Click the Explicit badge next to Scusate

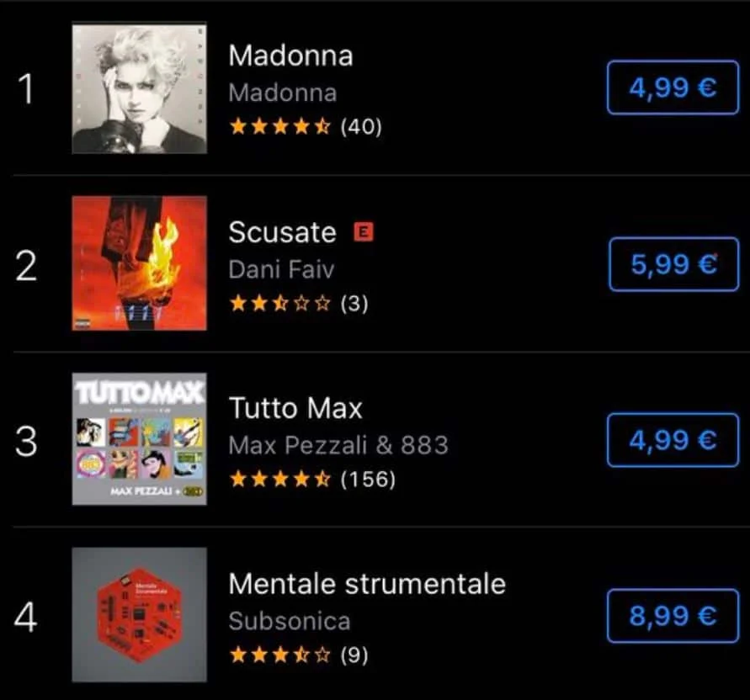(364, 231)
